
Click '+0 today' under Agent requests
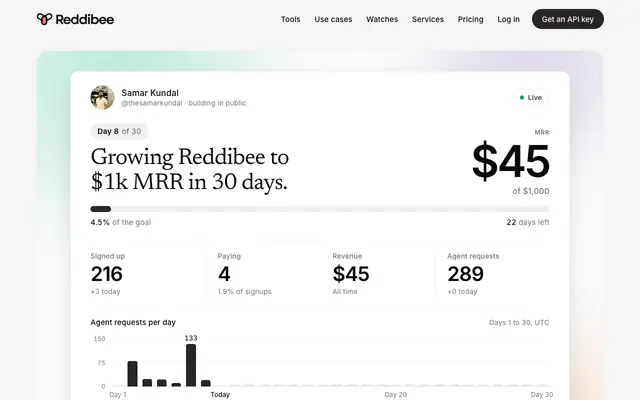click(462, 291)
